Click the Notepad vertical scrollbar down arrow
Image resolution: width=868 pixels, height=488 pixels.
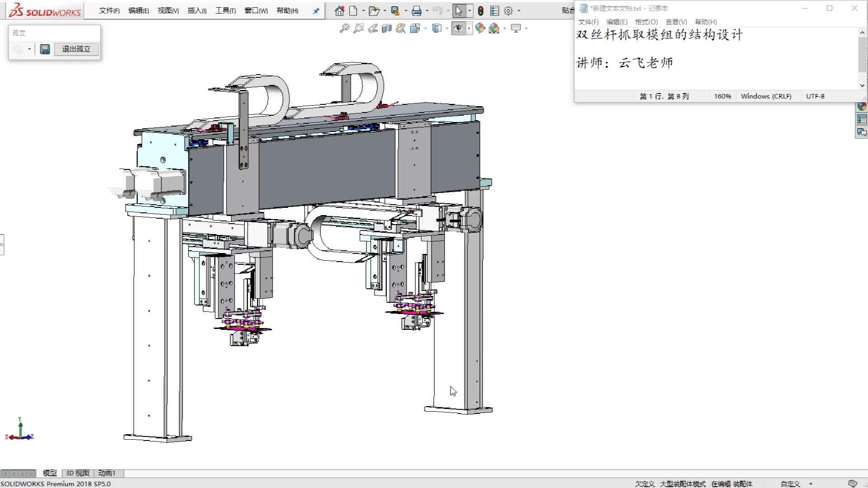coord(862,85)
